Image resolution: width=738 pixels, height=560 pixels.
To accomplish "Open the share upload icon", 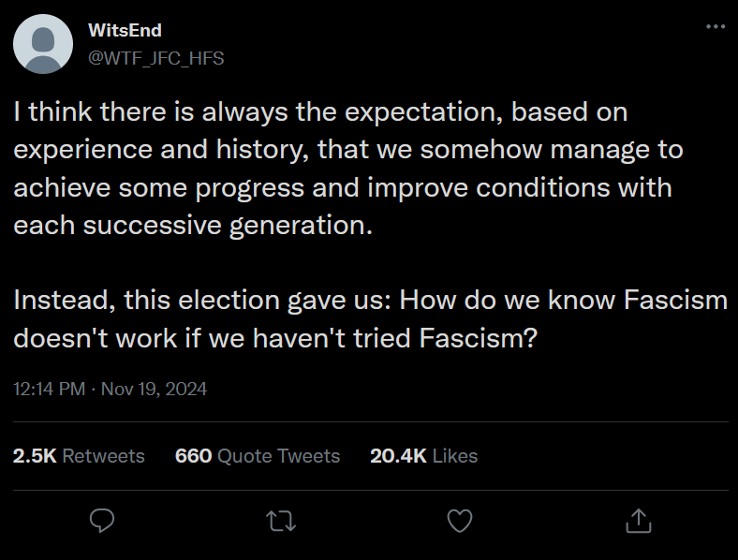I will point(639,521).
